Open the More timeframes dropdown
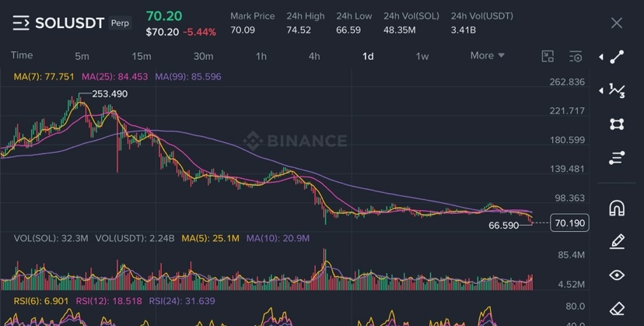Image resolution: width=644 pixels, height=326 pixels. [487, 55]
